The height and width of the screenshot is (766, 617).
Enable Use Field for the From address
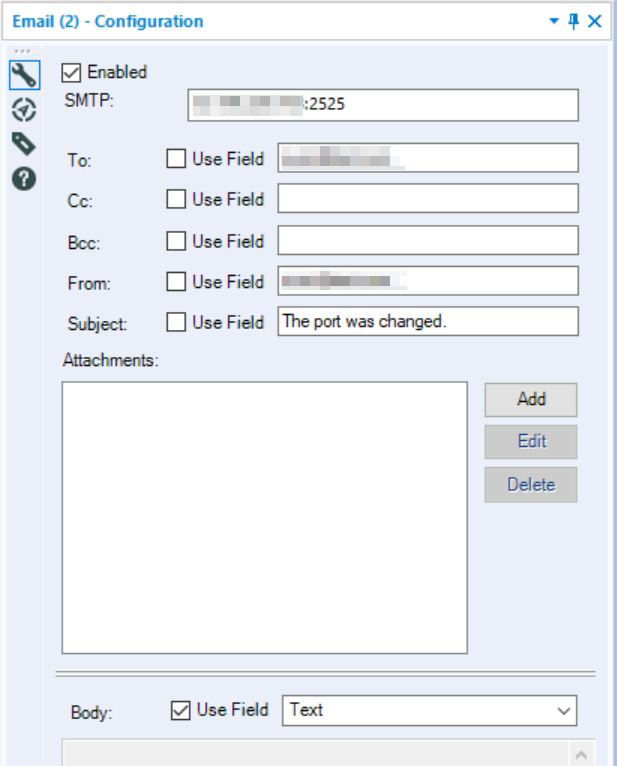(x=176, y=281)
